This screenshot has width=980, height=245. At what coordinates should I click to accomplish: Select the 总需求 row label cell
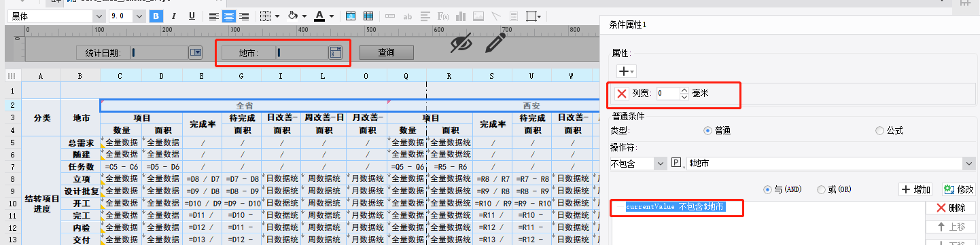(x=81, y=143)
